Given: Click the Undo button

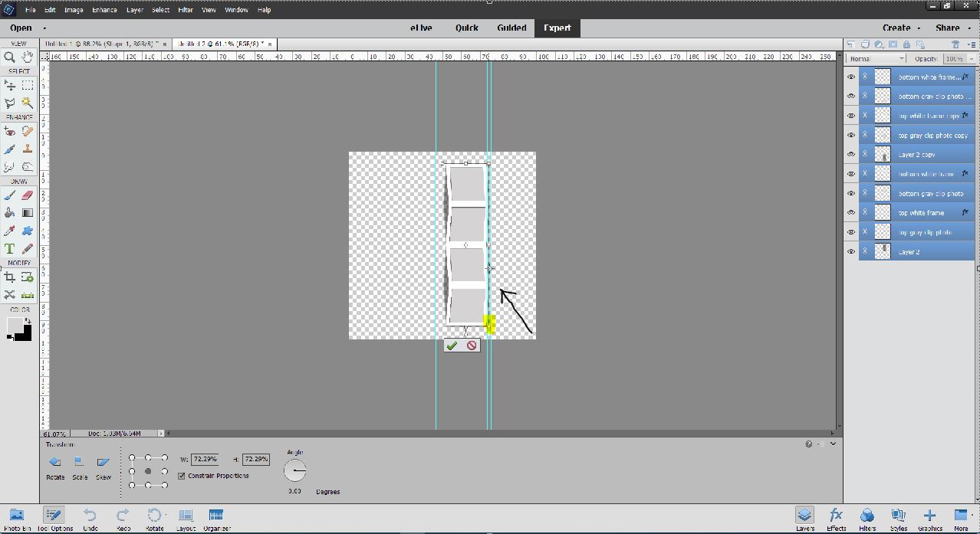Looking at the screenshot, I should [x=90, y=519].
